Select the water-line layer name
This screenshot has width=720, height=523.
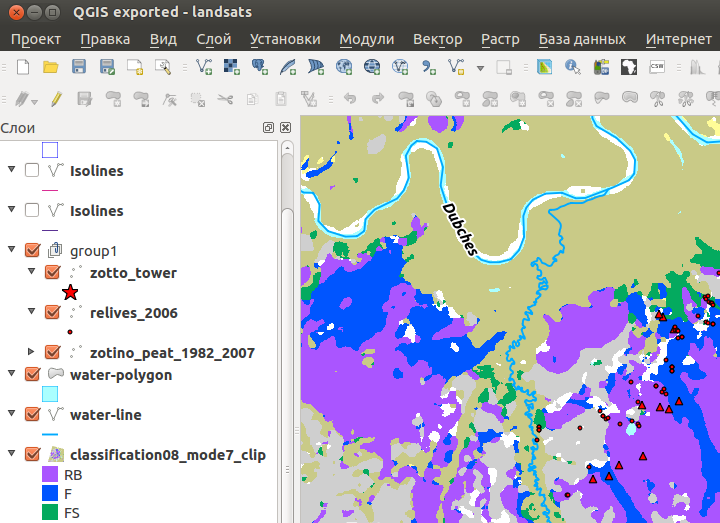pyautogui.click(x=105, y=415)
